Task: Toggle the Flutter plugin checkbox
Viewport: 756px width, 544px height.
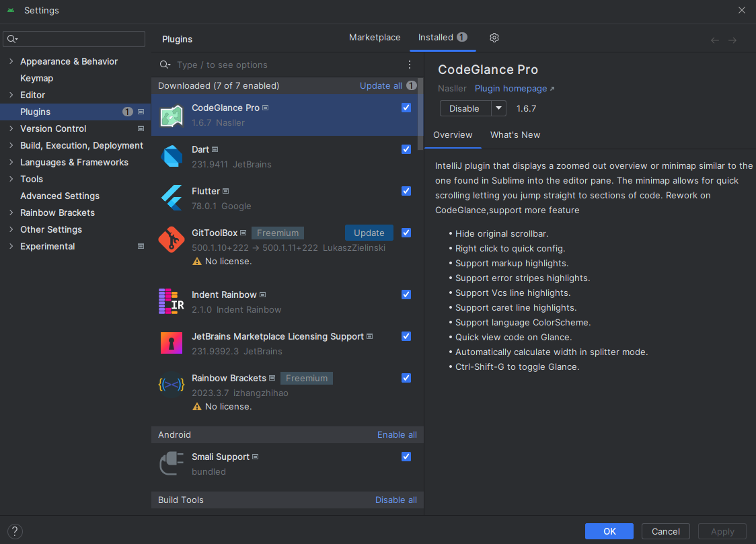Action: coord(406,191)
